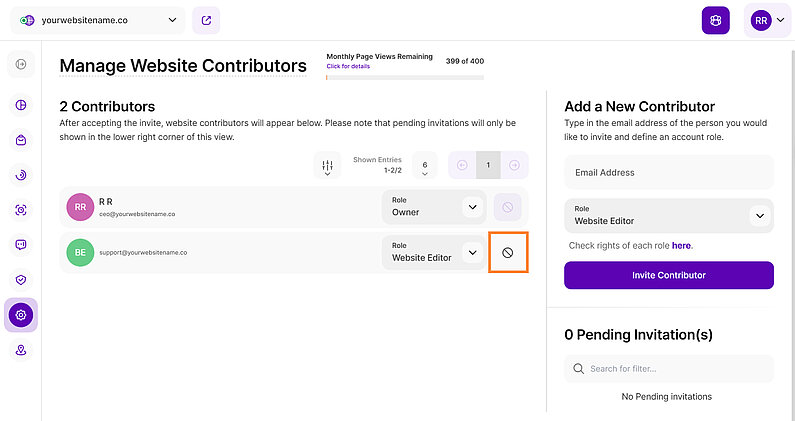Click the focus-frame icon in sidebar
The image size is (795, 421).
[20, 210]
